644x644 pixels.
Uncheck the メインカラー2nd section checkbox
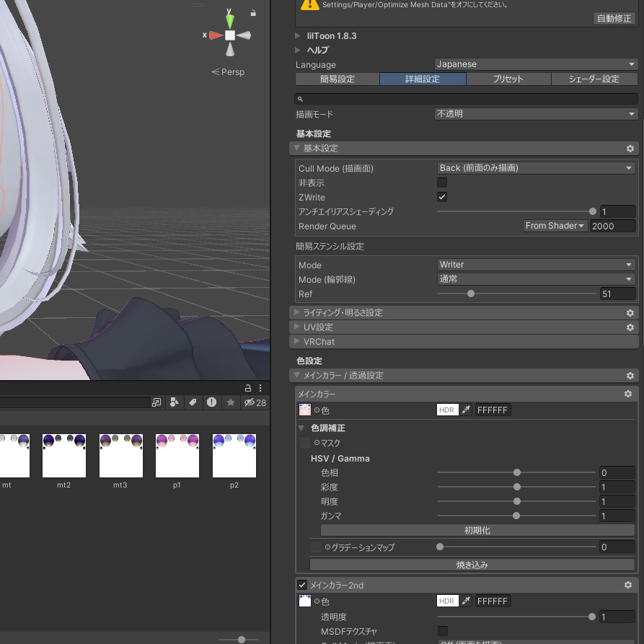[x=302, y=585]
